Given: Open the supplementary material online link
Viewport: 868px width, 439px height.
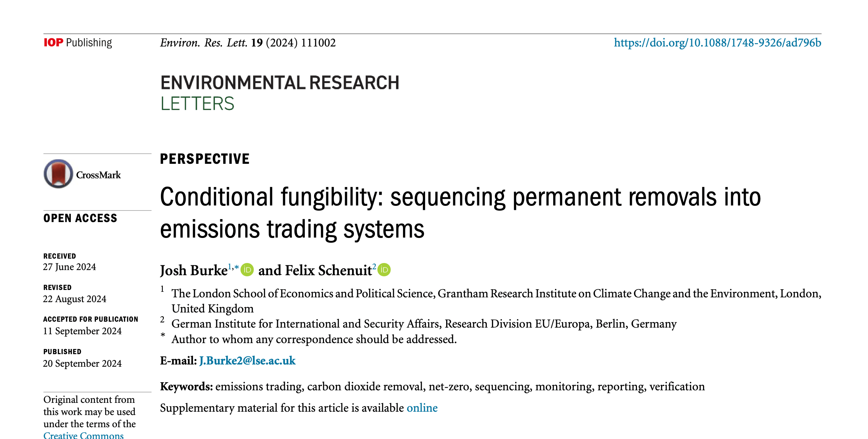Looking at the screenshot, I should (422, 408).
